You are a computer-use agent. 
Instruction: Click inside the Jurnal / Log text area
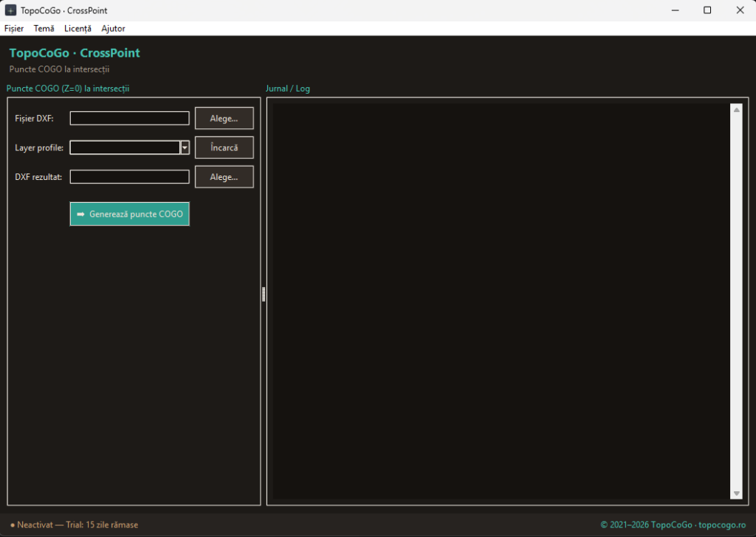[501, 302]
